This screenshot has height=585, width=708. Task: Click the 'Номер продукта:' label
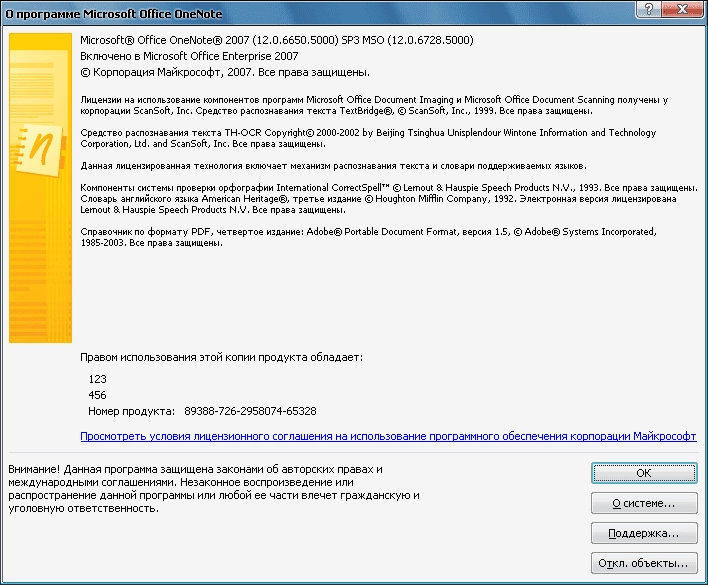click(x=131, y=411)
